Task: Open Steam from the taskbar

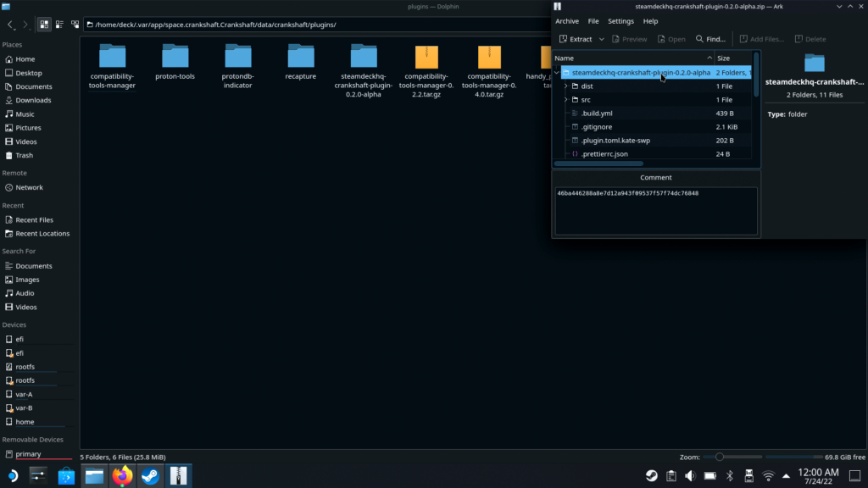Action: coord(150,476)
